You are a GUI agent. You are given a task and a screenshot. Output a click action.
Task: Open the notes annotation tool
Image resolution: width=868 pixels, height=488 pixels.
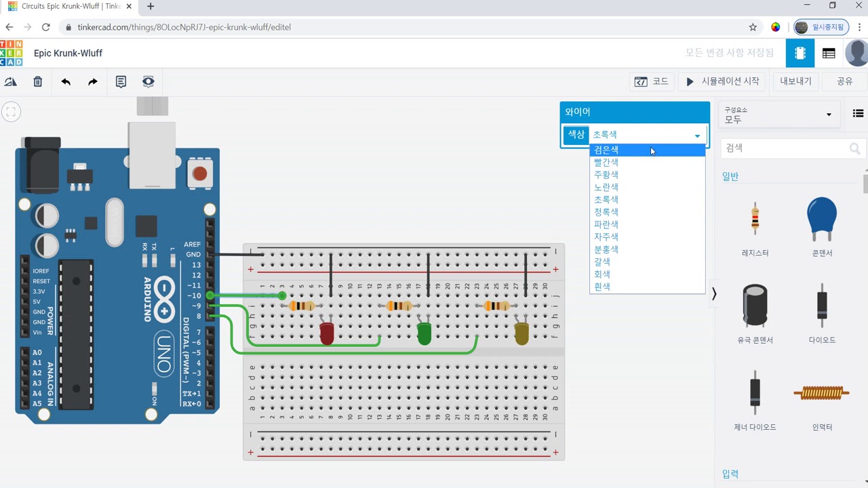click(x=121, y=82)
